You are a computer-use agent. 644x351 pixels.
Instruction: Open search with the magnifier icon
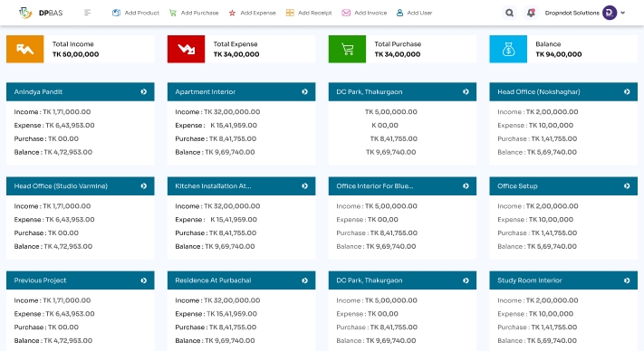[x=509, y=13]
